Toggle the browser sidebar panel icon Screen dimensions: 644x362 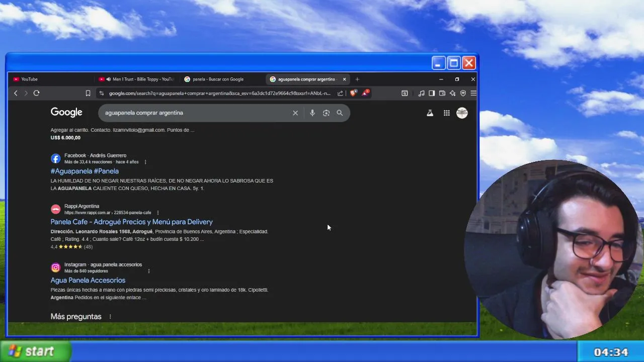click(x=432, y=93)
